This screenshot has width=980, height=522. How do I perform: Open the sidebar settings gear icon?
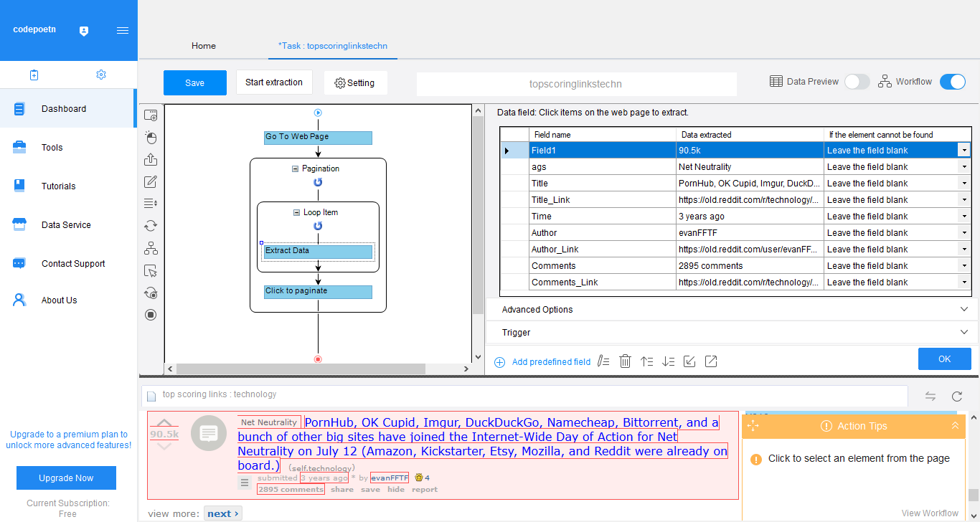(101, 75)
